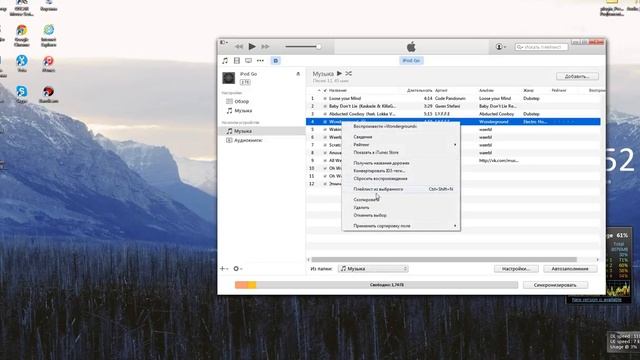Toggle checkbox on track row 10
The width and height of the screenshot is (640, 360).
pyautogui.click(x=325, y=168)
